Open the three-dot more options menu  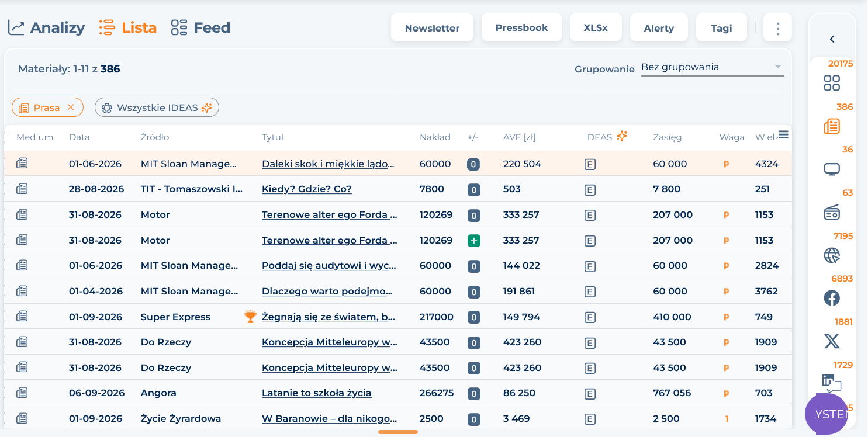point(777,27)
